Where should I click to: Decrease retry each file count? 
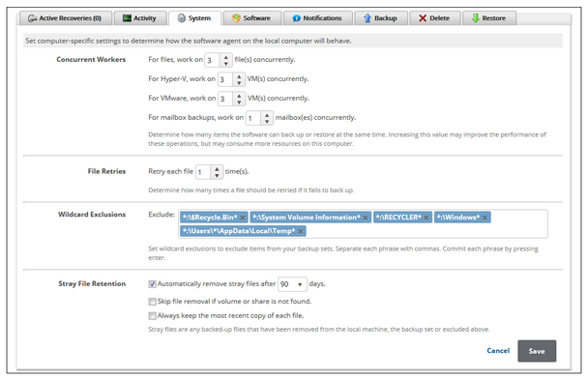217,175
